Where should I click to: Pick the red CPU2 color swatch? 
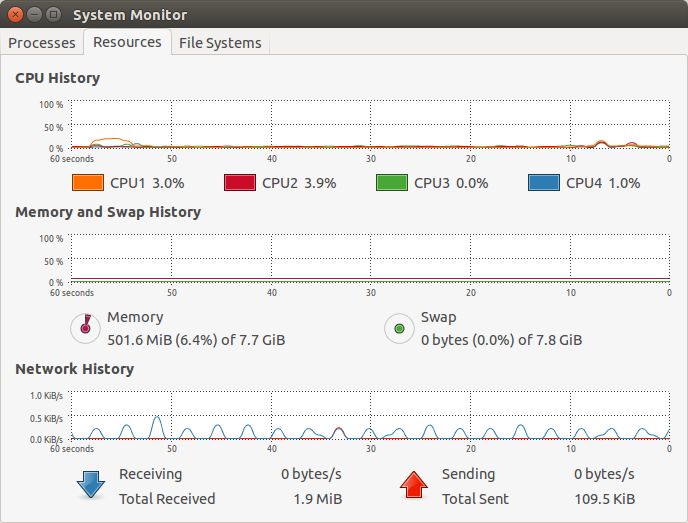(x=240, y=183)
